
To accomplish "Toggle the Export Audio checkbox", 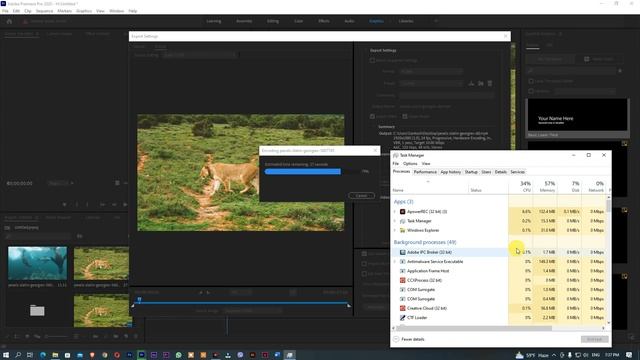I will tap(405, 116).
